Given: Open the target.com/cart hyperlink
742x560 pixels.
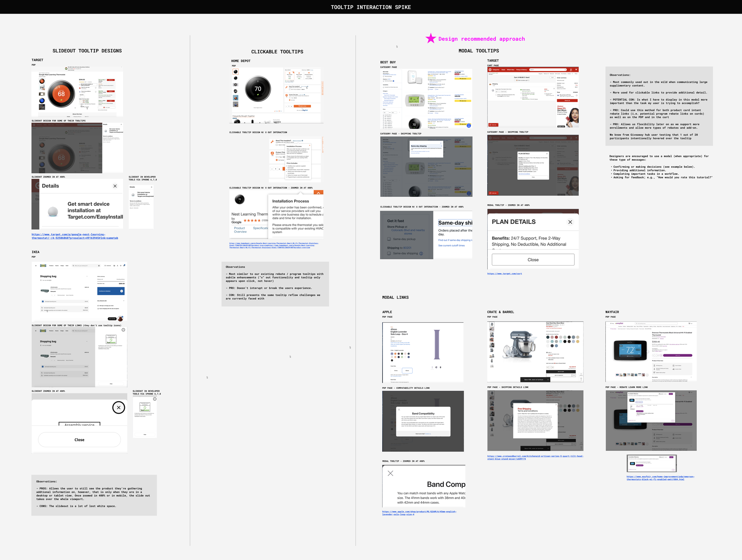Looking at the screenshot, I should click(x=504, y=274).
